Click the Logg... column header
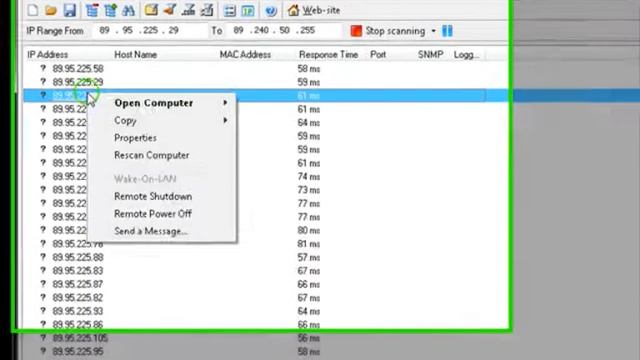The image size is (640, 360). click(466, 55)
